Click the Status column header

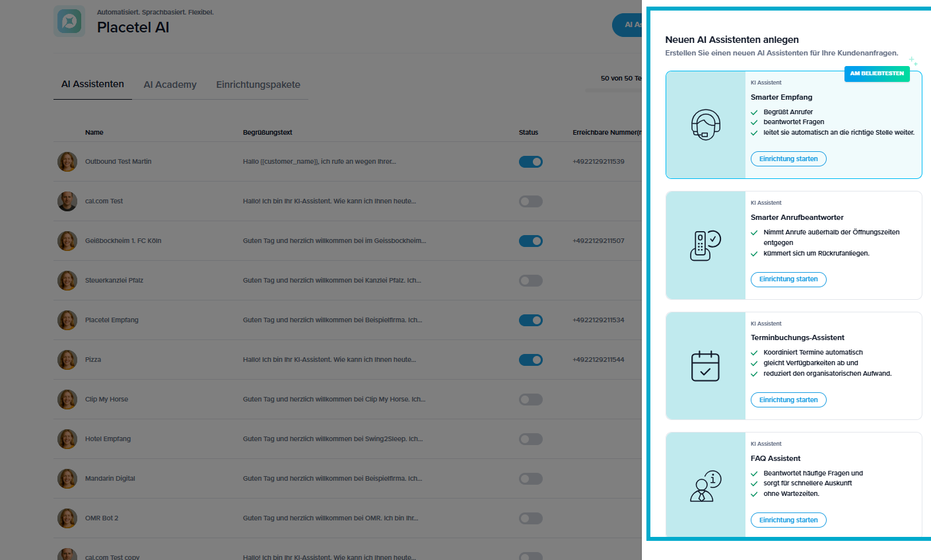tap(528, 133)
